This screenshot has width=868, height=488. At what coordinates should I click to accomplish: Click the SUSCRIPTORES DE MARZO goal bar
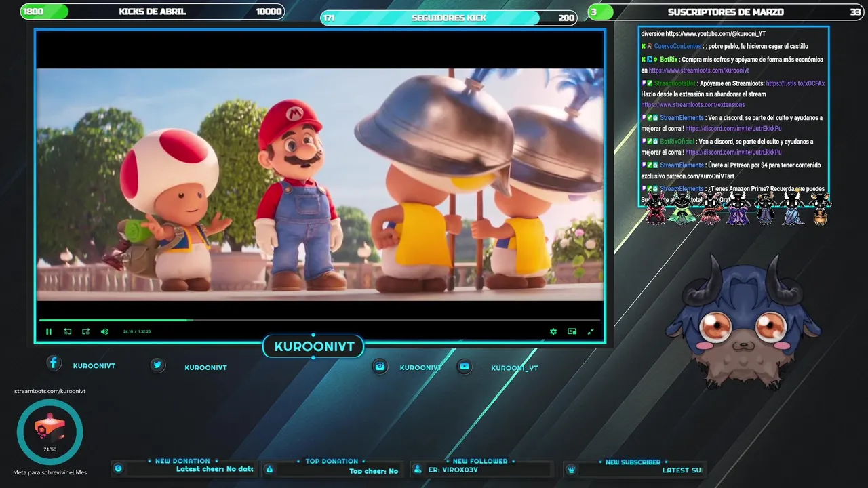pos(726,12)
